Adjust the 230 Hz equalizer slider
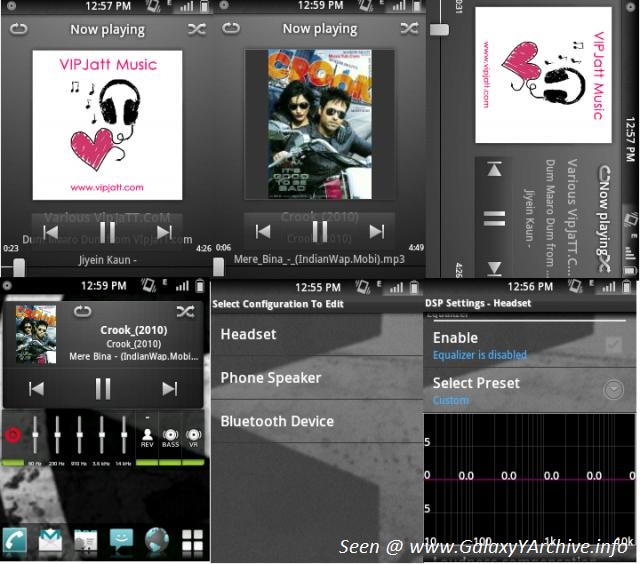 pos(57,435)
